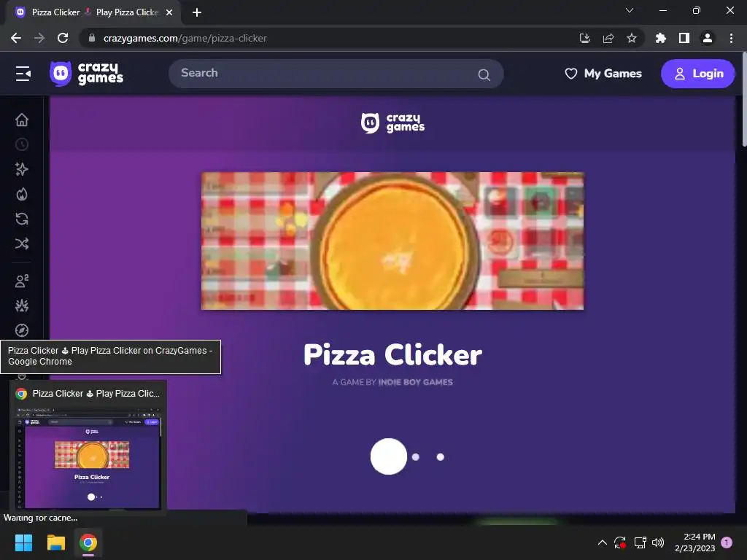This screenshot has height=560, width=747.
Task: Click the CrazyGames logo in header
Action: click(x=87, y=74)
